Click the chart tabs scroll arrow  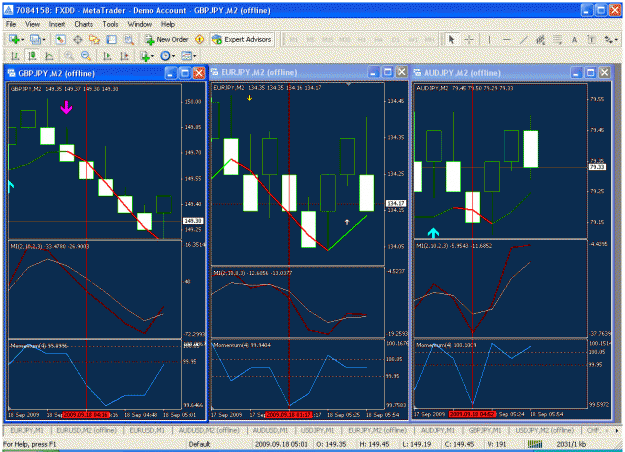pyautogui.click(x=617, y=430)
